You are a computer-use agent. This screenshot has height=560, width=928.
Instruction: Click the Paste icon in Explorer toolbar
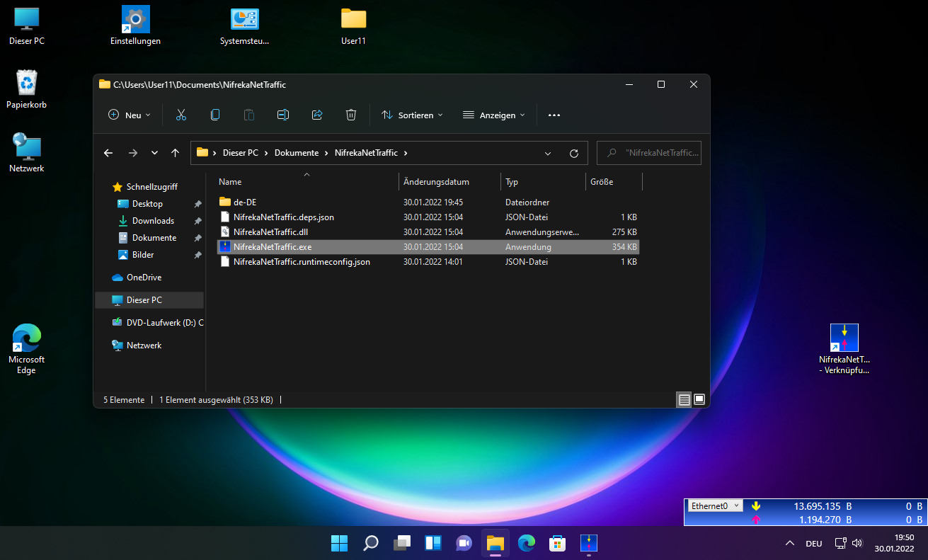coord(249,115)
